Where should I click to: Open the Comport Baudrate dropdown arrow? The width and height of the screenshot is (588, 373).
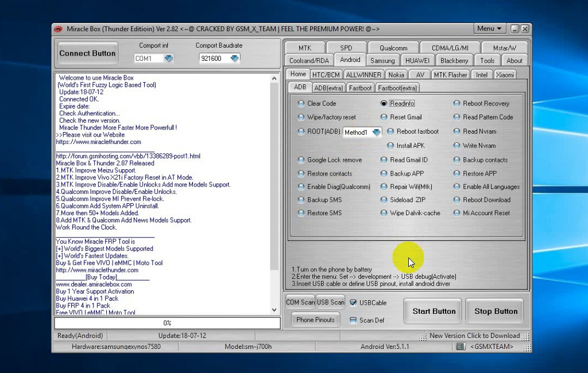click(234, 58)
